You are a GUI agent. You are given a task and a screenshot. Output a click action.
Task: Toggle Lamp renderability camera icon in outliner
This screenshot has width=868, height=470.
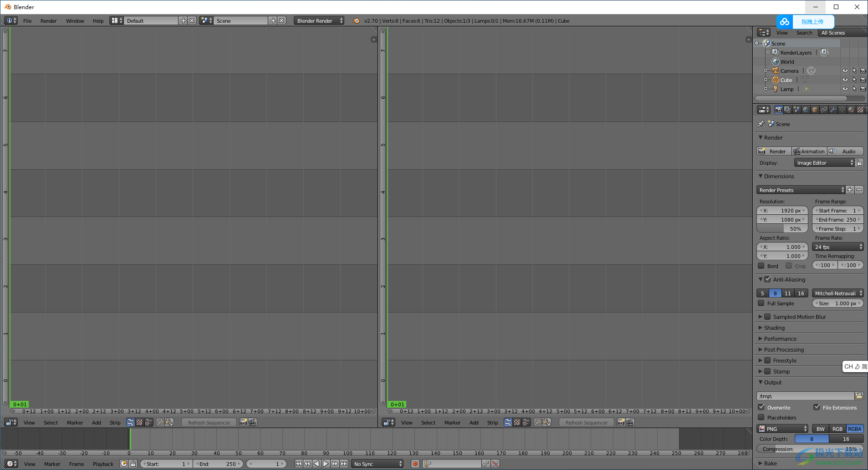pos(863,89)
